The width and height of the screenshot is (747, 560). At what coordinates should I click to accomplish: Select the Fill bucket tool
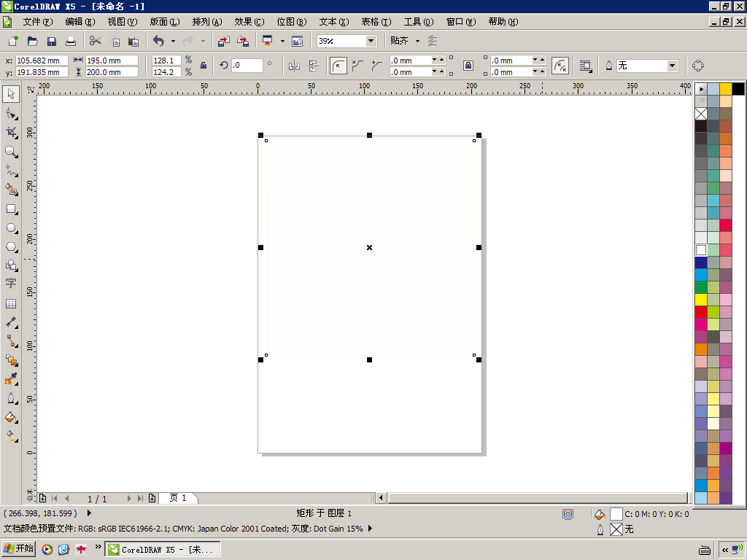coord(11,417)
